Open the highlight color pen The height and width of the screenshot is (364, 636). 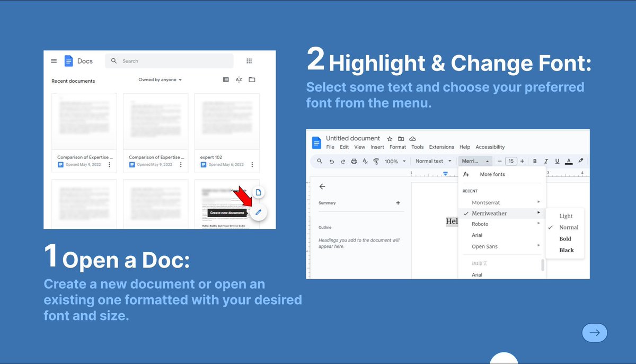coord(581,161)
